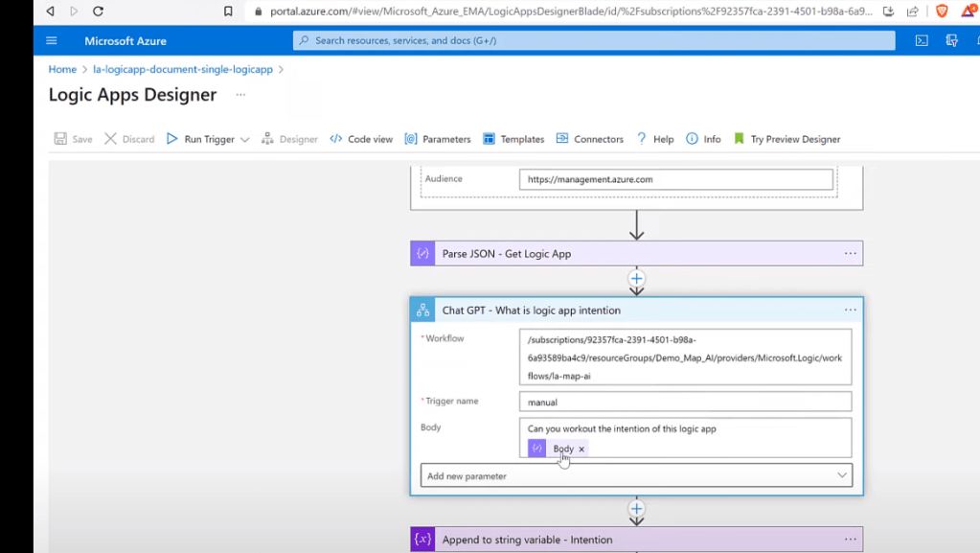
Task: Expand the Parse JSON - Get Logic App action
Action: pos(636,253)
